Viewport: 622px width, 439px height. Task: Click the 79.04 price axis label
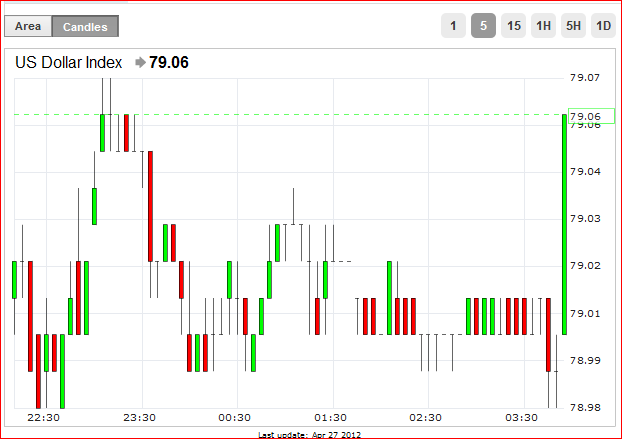pos(585,172)
